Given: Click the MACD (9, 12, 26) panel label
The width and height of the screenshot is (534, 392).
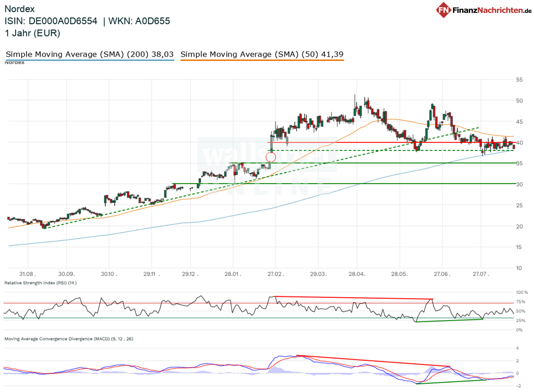Looking at the screenshot, I should (69, 339).
